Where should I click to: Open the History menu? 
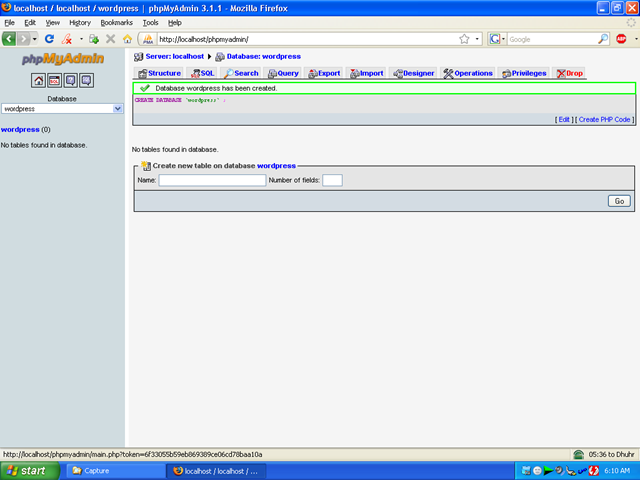[x=80, y=23]
